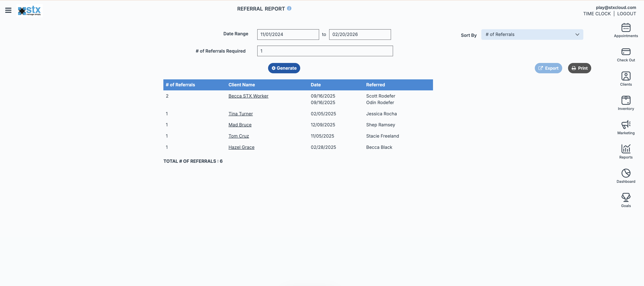Open Tina Turner client link
Viewport: 644px width, 286px height.
tap(240, 114)
